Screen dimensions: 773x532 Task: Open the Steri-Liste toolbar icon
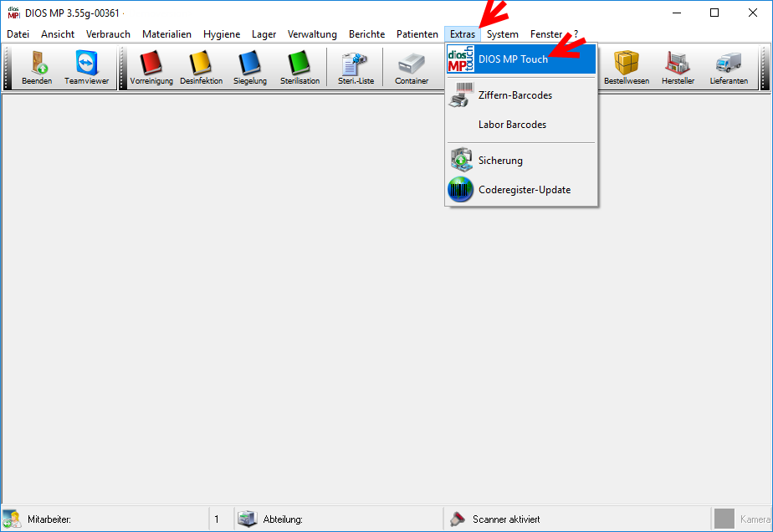[x=356, y=64]
